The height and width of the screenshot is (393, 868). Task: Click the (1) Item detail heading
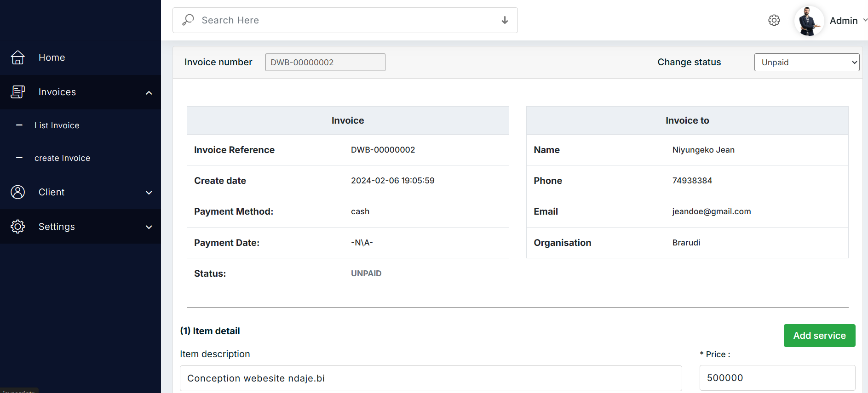pyautogui.click(x=210, y=331)
